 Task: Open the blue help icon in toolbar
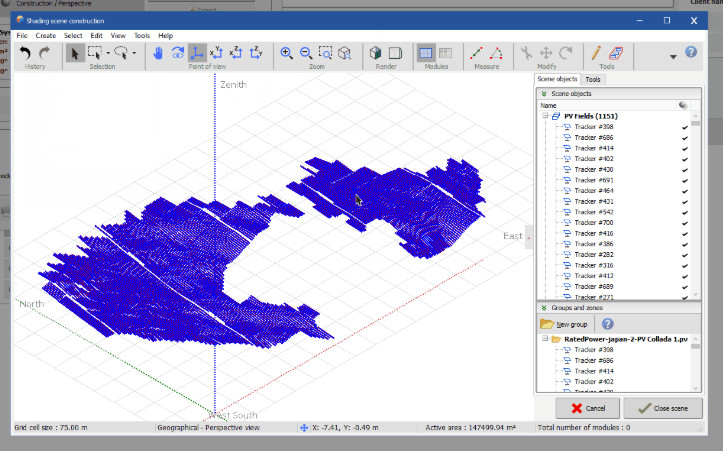tap(691, 53)
